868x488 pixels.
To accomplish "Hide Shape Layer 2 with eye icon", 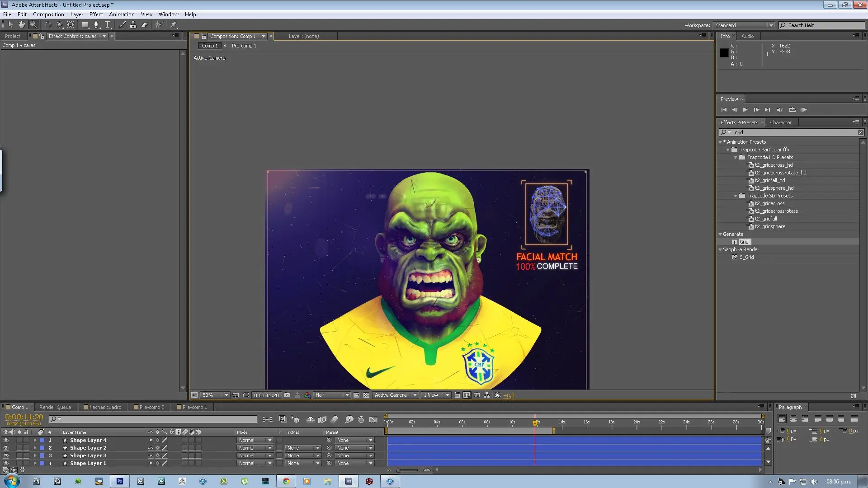I will click(6, 448).
